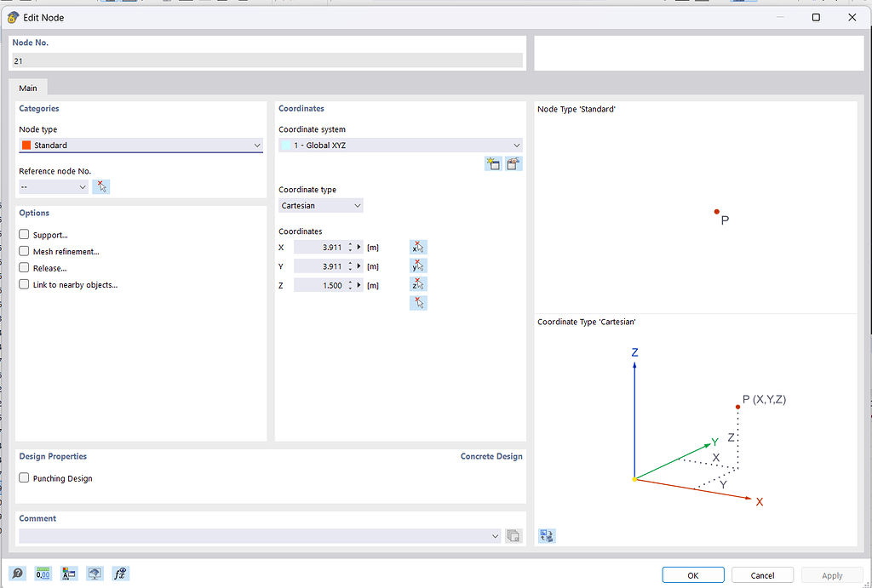Viewport: 872px width, 588px height.
Task: Open the display settings icon near bottom-left
Action: [94, 574]
